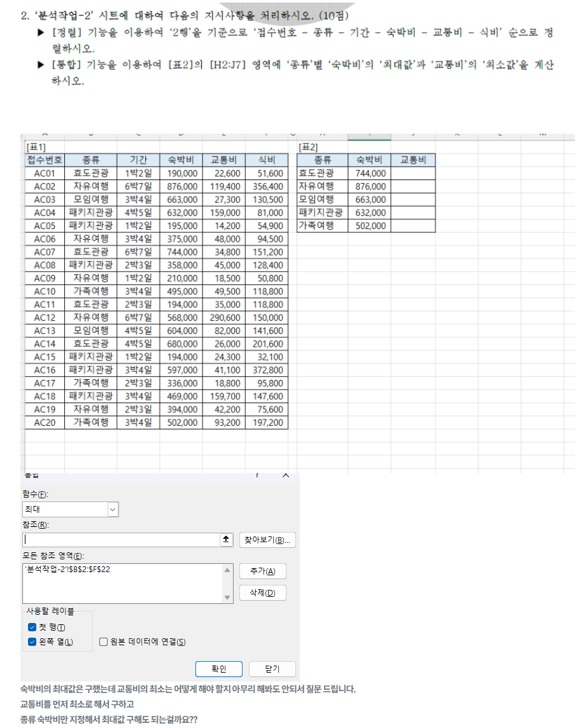
Task: Select the 159,700 교통비 cell in AC18 row
Action: point(224,396)
